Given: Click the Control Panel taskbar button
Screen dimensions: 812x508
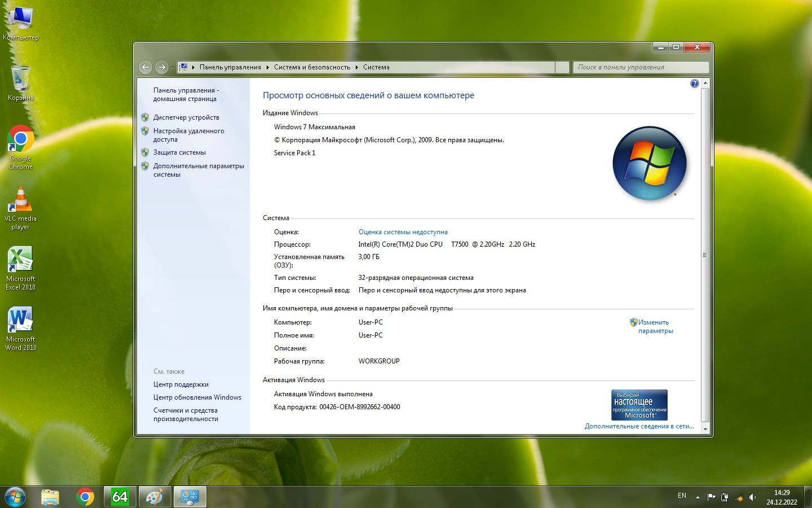Looking at the screenshot, I should pos(189,497).
